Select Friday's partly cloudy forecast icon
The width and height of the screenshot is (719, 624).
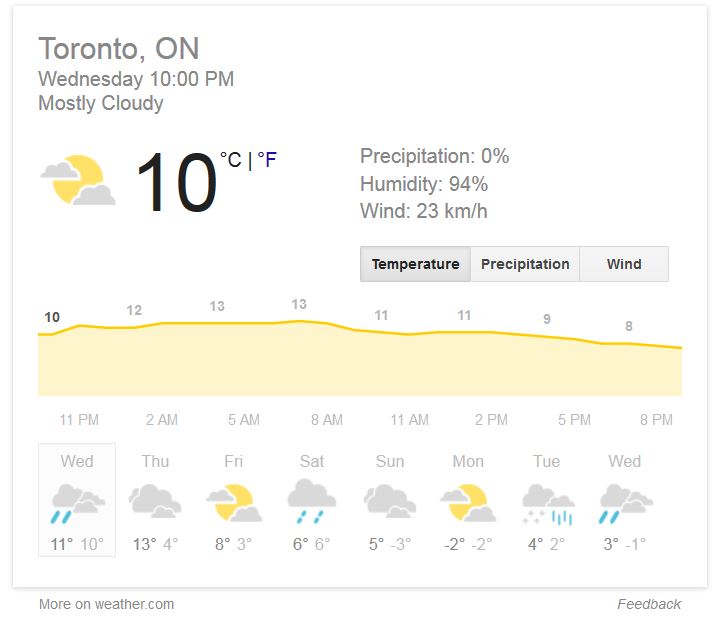click(234, 503)
